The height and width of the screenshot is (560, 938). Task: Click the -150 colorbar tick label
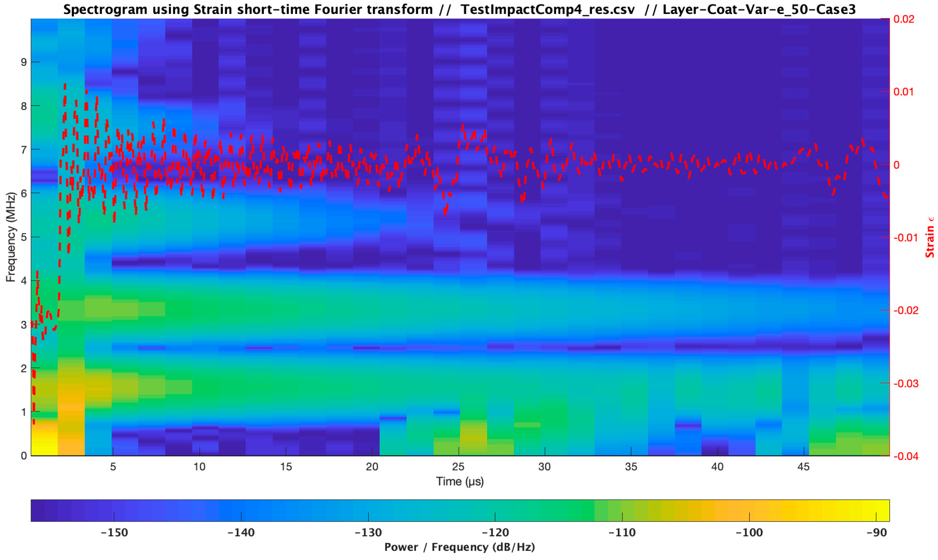click(114, 532)
